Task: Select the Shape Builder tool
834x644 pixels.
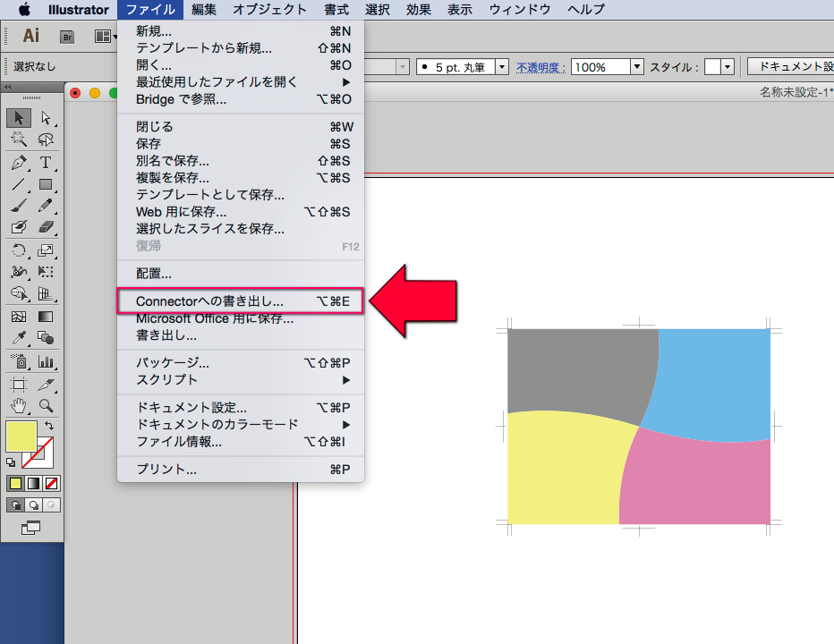Action: [19, 293]
